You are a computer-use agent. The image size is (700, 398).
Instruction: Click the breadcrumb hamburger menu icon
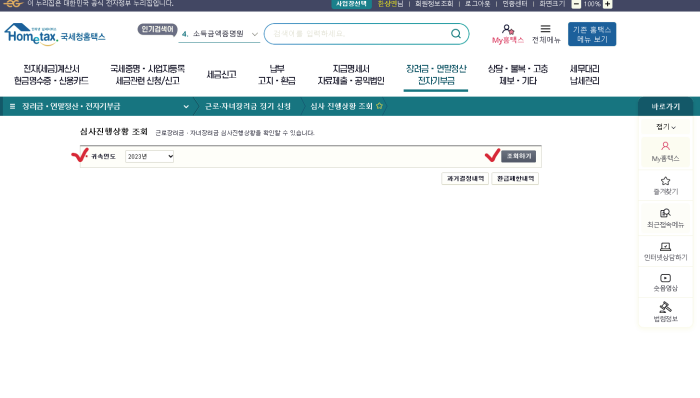[12, 106]
